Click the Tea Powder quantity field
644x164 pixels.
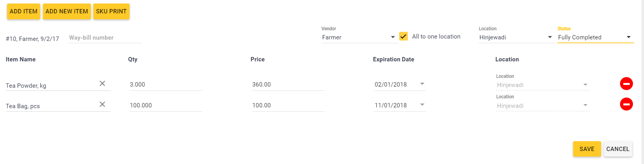[x=165, y=85]
